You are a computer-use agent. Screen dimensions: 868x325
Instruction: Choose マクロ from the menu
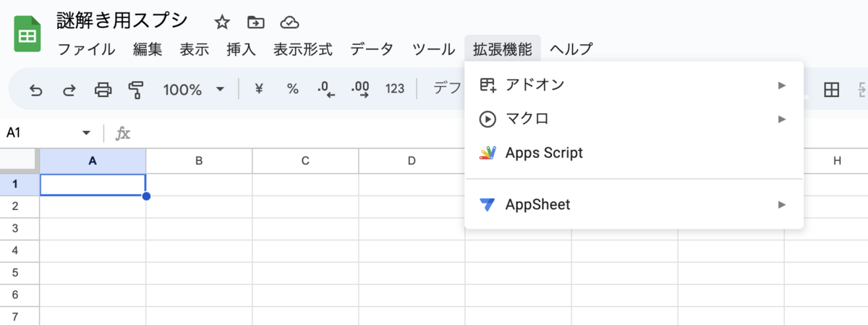point(634,119)
